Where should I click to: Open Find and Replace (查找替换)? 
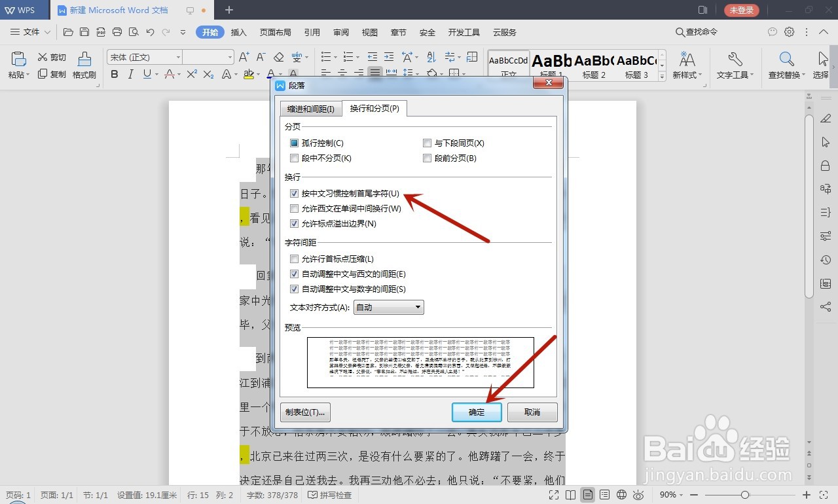coord(788,65)
